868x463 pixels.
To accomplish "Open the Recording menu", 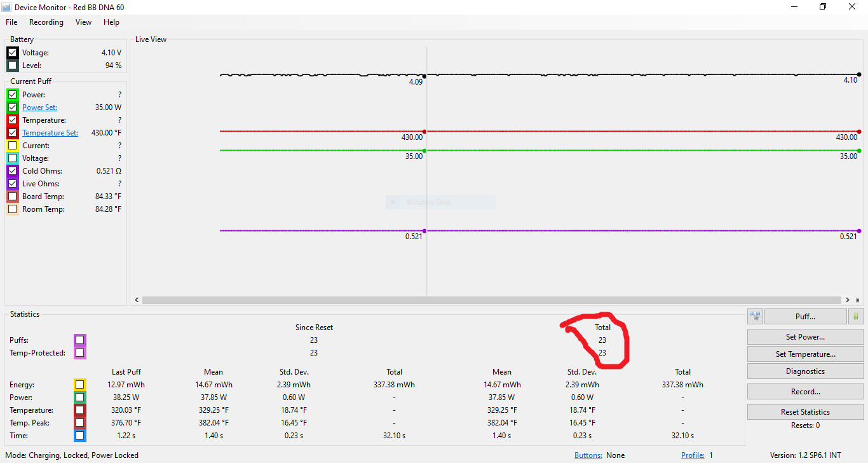I will (x=46, y=22).
